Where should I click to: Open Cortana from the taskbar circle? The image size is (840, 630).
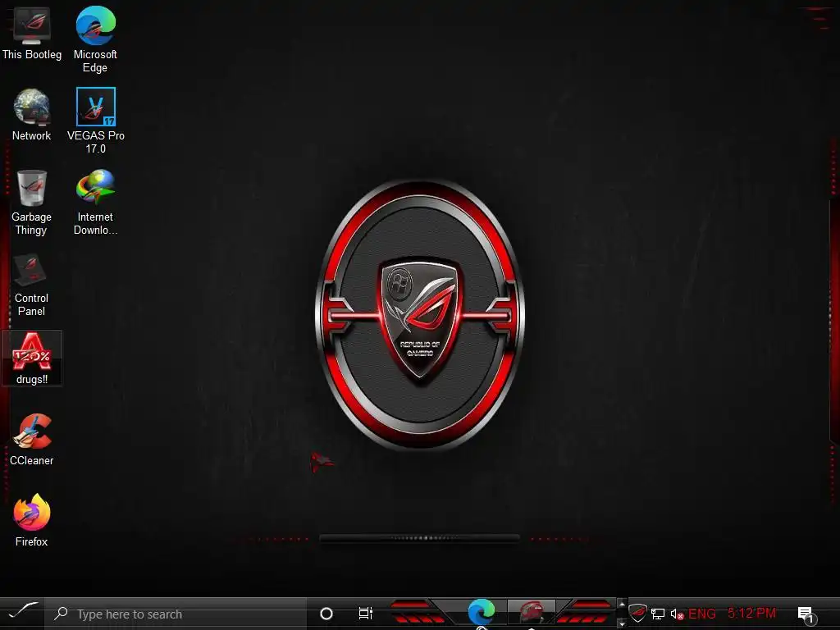click(x=326, y=614)
